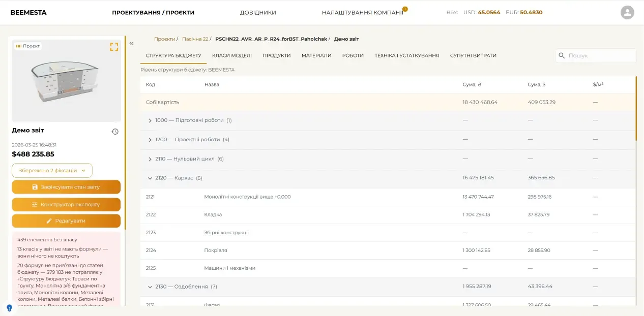Open the Довідники menu

pyautogui.click(x=258, y=12)
